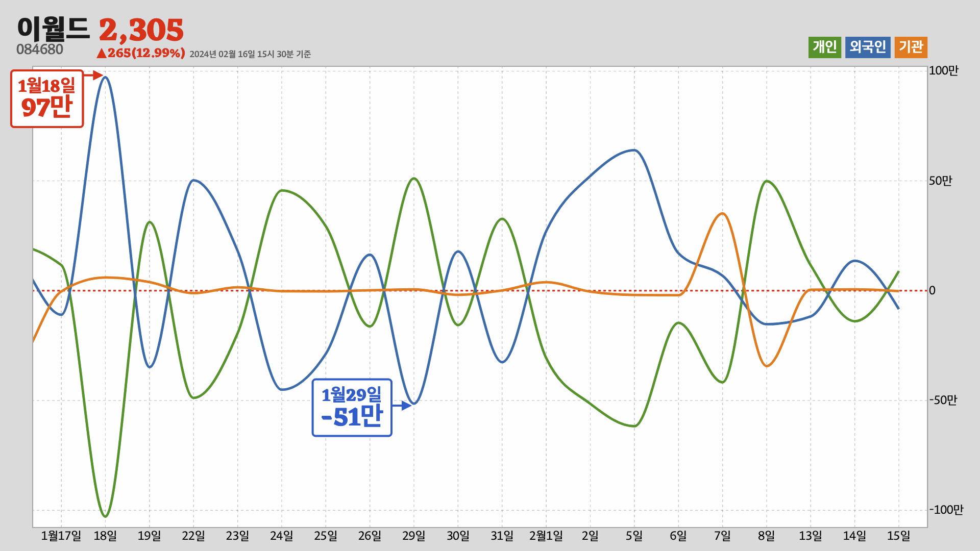
Task: Click the green line peak at 29일
Action: [x=414, y=179]
